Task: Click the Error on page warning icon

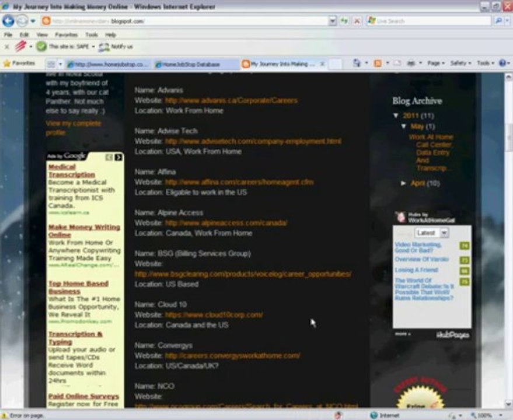Action: [x=5, y=415]
